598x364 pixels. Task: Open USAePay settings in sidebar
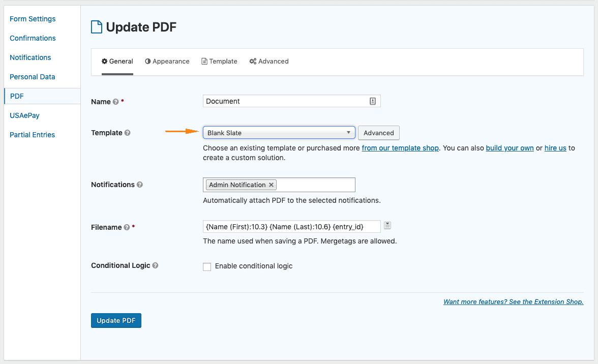pos(24,115)
